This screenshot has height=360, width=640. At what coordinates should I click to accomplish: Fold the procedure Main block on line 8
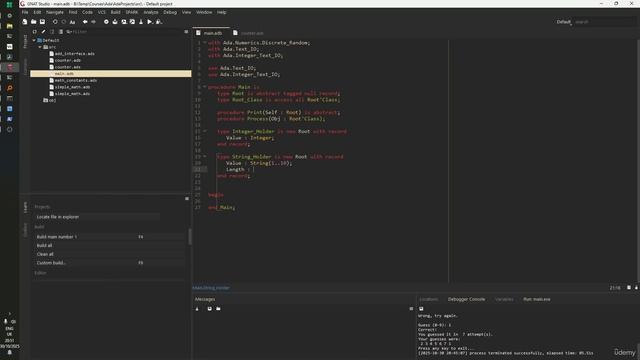[x=204, y=87]
